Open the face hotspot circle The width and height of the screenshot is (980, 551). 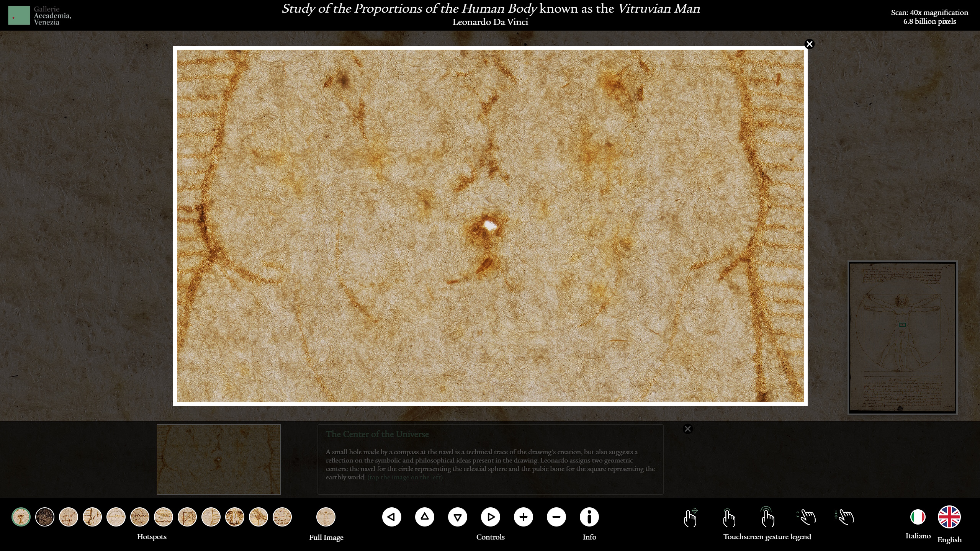click(235, 517)
